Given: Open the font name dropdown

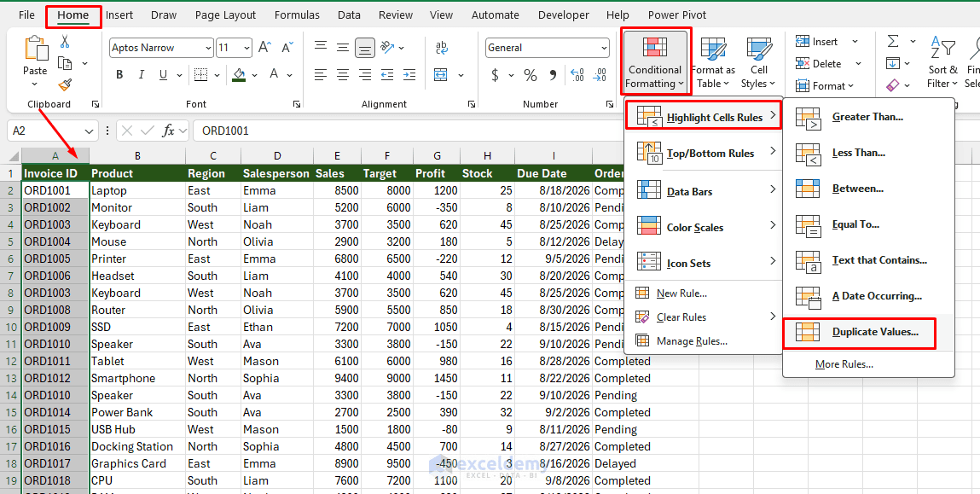Looking at the screenshot, I should click(208, 48).
